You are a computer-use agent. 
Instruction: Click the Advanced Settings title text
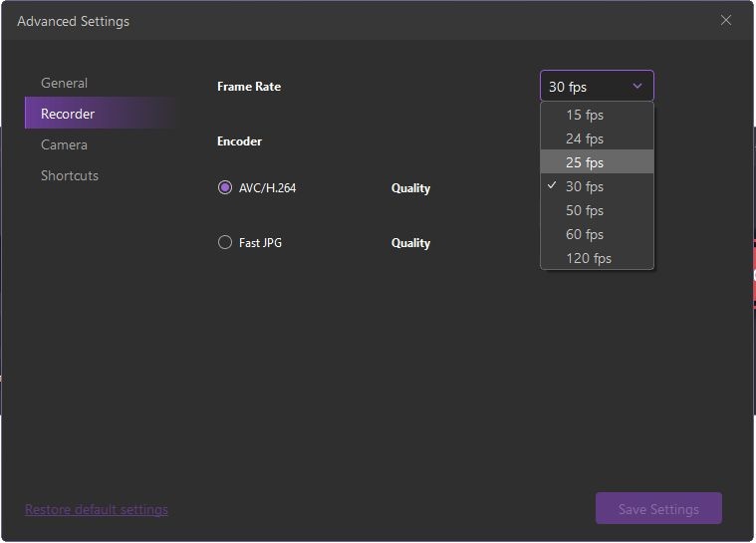pyautogui.click(x=74, y=21)
